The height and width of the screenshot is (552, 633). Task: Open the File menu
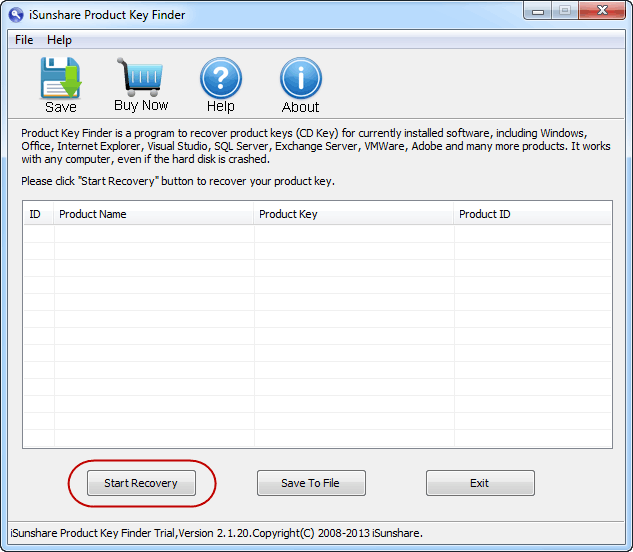click(24, 40)
